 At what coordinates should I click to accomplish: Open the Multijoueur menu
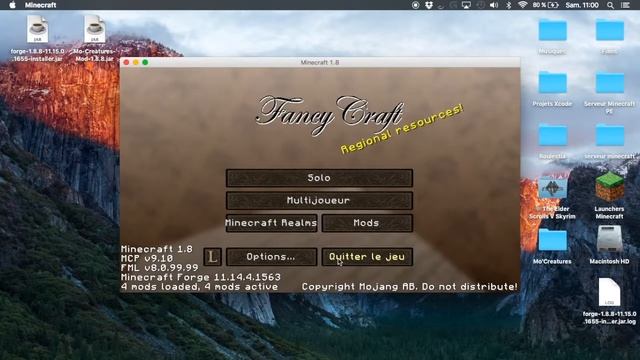(319, 200)
